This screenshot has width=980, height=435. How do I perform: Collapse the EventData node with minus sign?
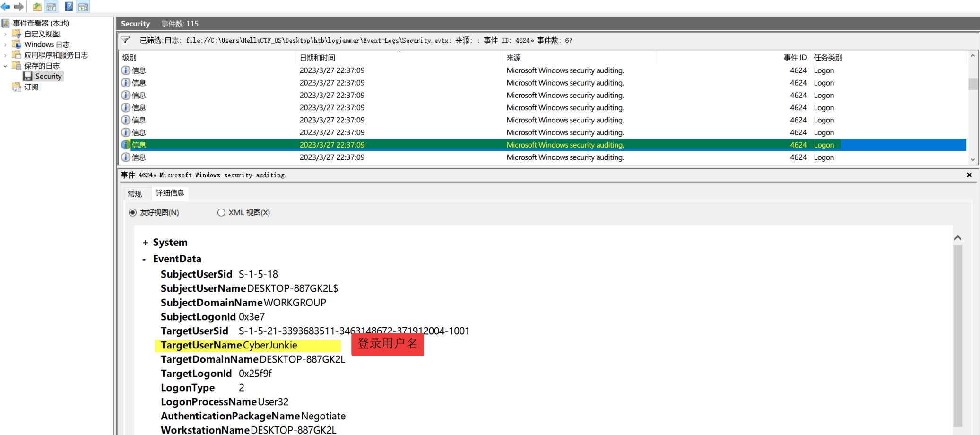tap(144, 259)
